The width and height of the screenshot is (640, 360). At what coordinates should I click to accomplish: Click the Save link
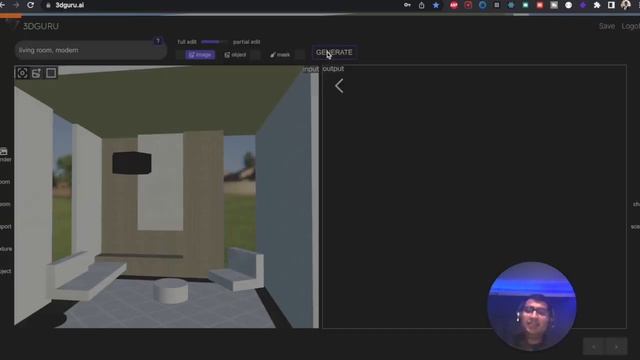coord(607,26)
